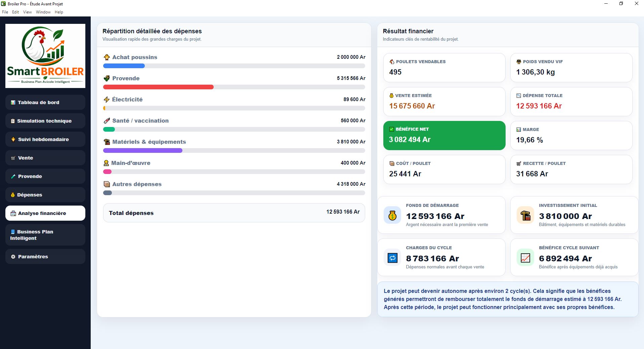Open the File menu
Screen dimensions: 644x349
coord(5,12)
